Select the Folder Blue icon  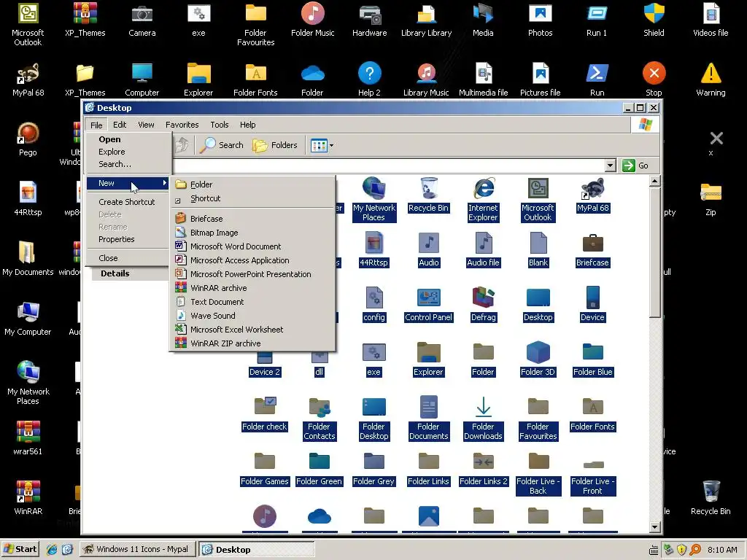(592, 359)
